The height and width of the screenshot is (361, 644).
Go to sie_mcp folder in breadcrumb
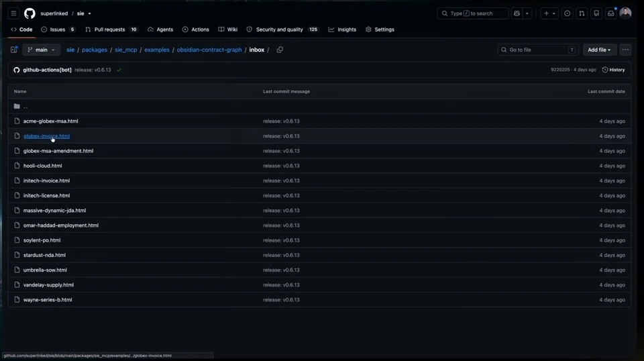click(x=125, y=50)
